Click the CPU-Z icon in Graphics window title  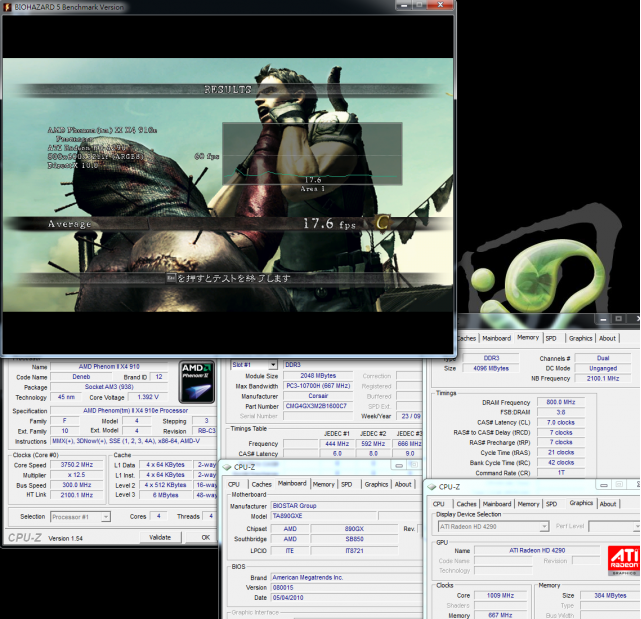(x=432, y=487)
